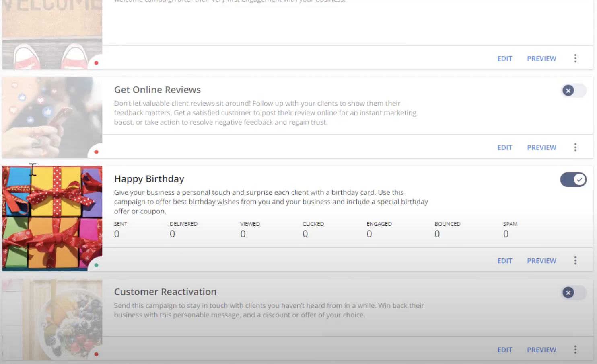
Task: Open the Happy Birthday gift boxes thumbnail
Action: pos(52,218)
